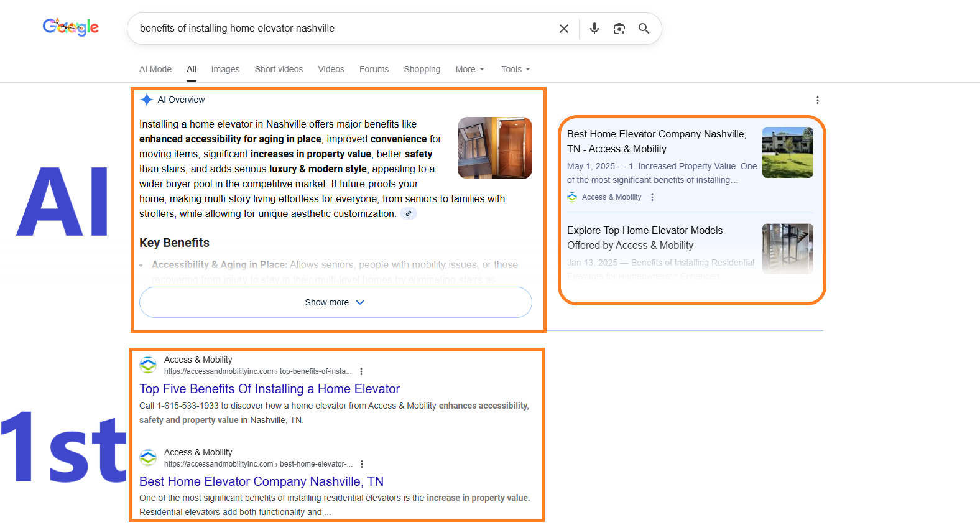Open three-dot menu for best-home-elevator result
Image resolution: width=980 pixels, height=530 pixels.
click(362, 464)
